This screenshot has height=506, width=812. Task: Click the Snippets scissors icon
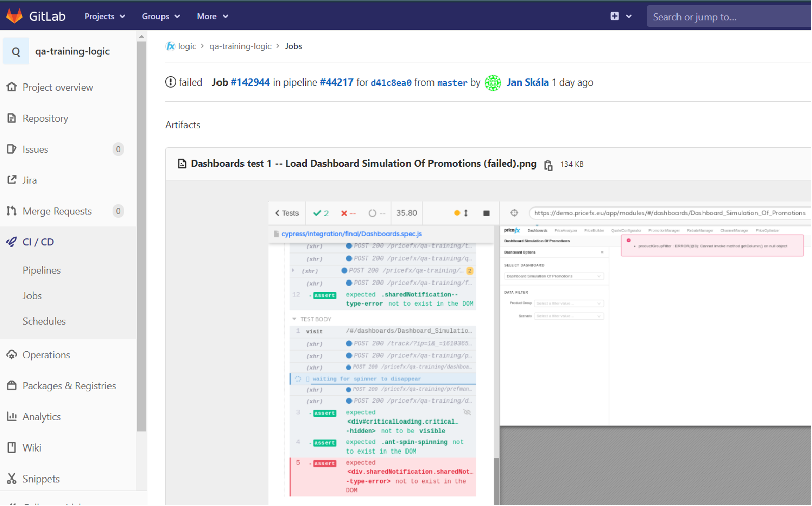click(x=12, y=479)
